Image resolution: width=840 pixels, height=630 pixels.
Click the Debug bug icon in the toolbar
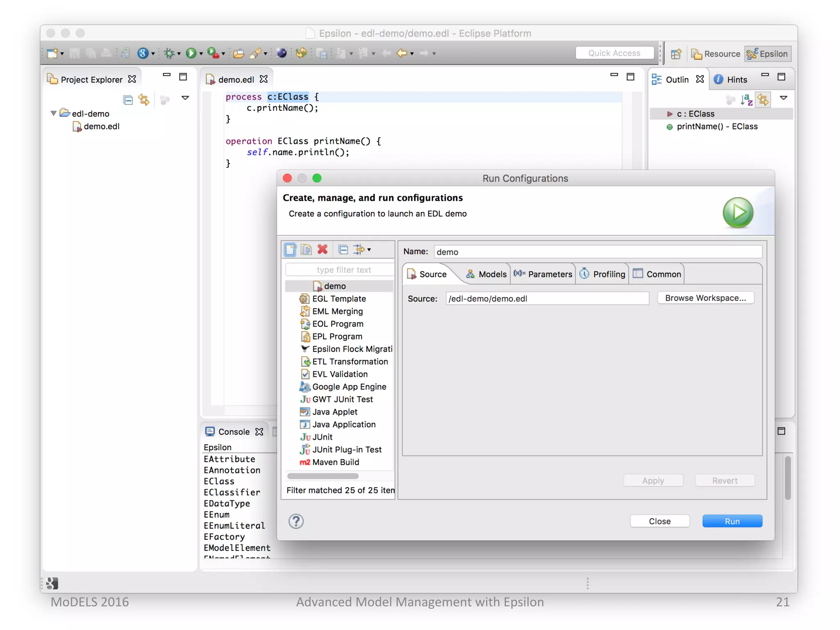point(169,53)
